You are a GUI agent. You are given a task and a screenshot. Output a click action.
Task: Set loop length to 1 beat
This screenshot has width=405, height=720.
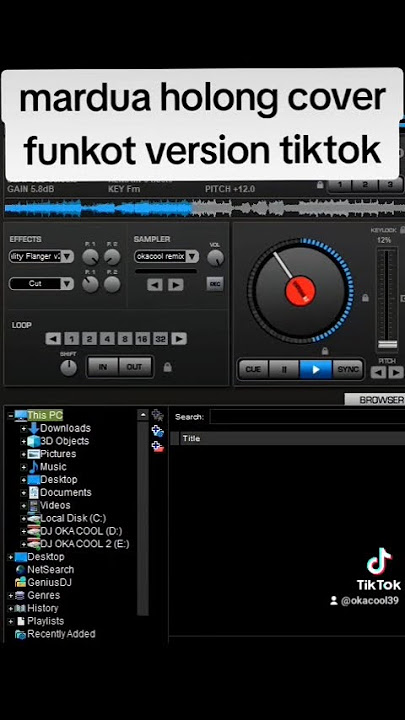71,339
